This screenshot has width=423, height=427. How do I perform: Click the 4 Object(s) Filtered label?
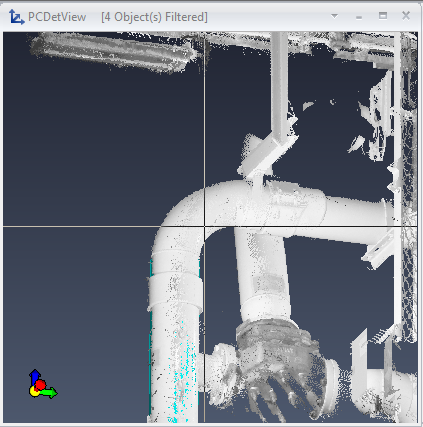click(154, 17)
